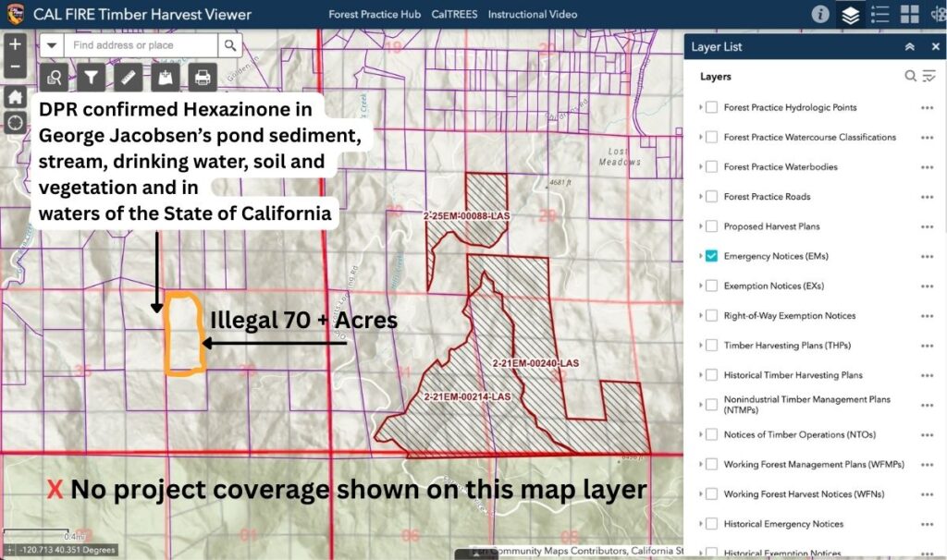Zoom in on the map
947x560 pixels.
(x=15, y=44)
